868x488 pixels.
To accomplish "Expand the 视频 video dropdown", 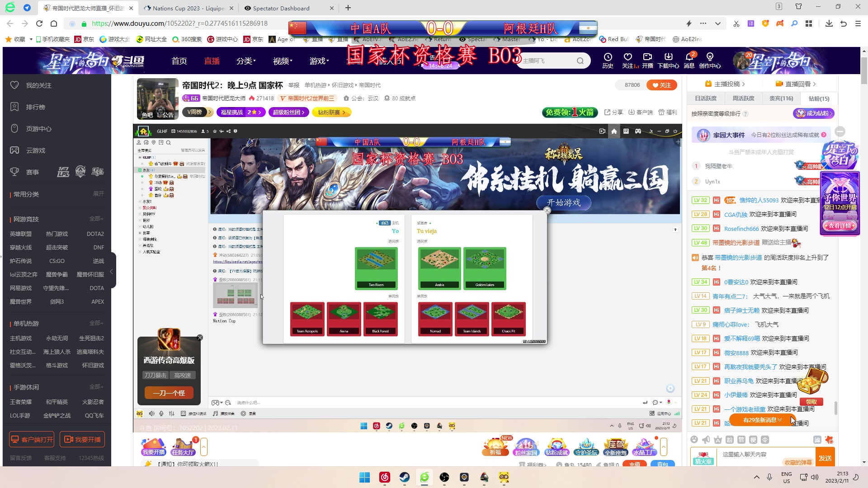I will pos(283,61).
